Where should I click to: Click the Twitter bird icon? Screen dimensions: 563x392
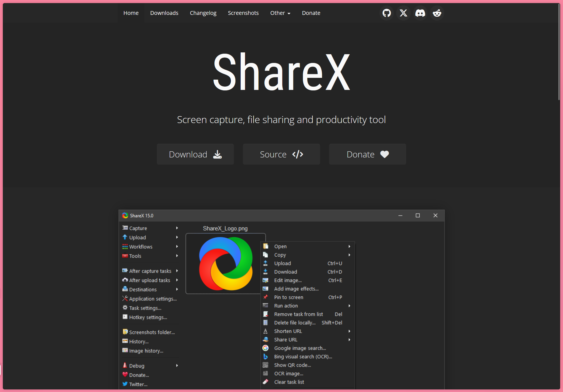[125, 384]
